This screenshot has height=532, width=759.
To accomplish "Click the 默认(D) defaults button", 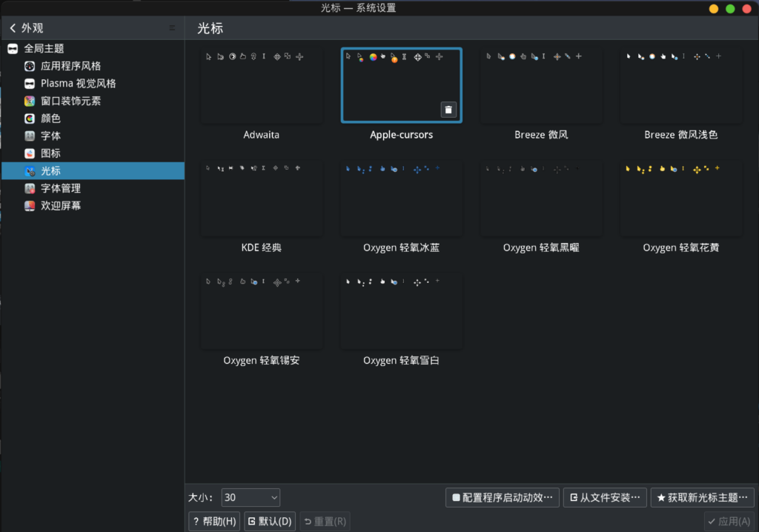I will point(270,521).
